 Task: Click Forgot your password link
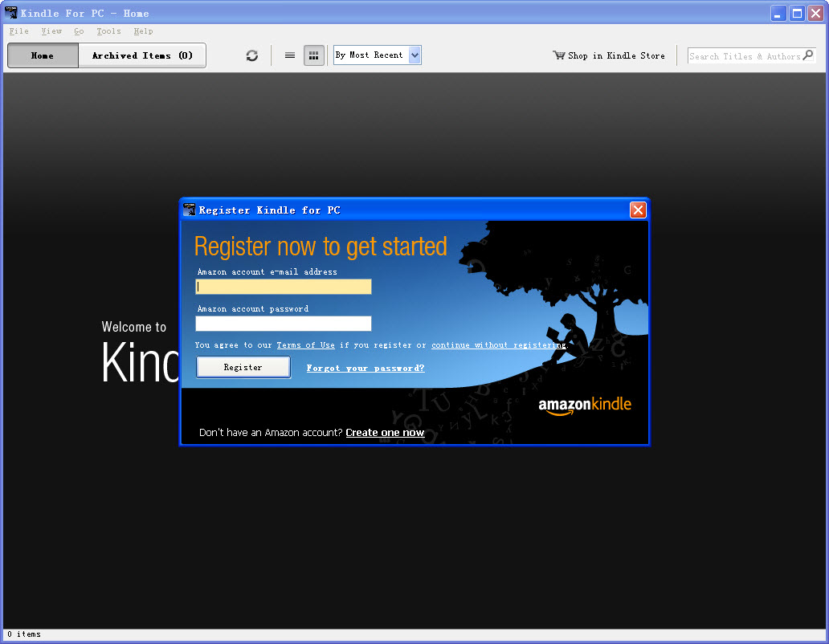(365, 368)
